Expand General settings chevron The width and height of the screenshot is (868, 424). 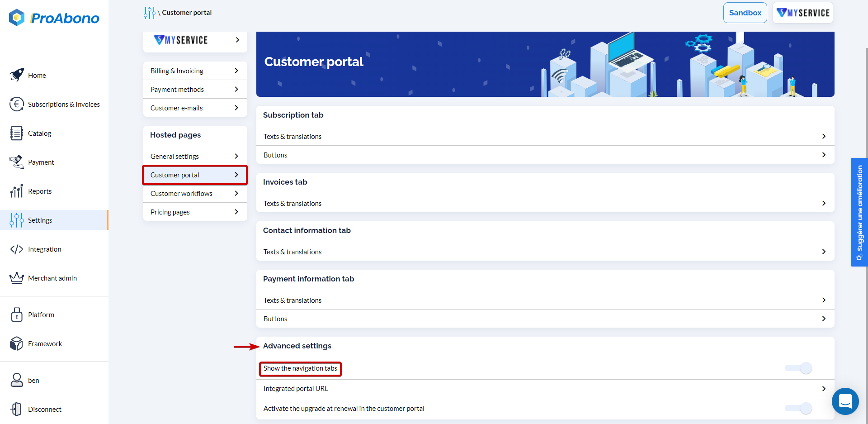(x=236, y=156)
